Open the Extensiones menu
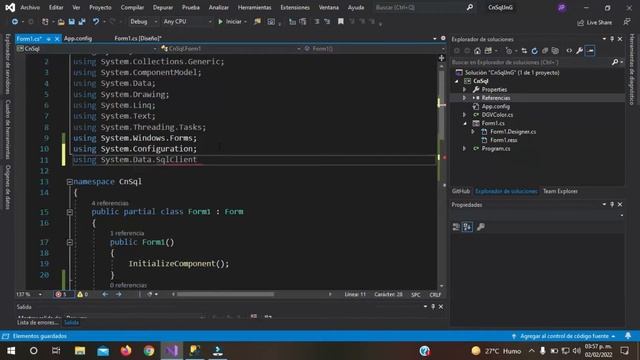The height and width of the screenshot is (360, 640). [295, 7]
